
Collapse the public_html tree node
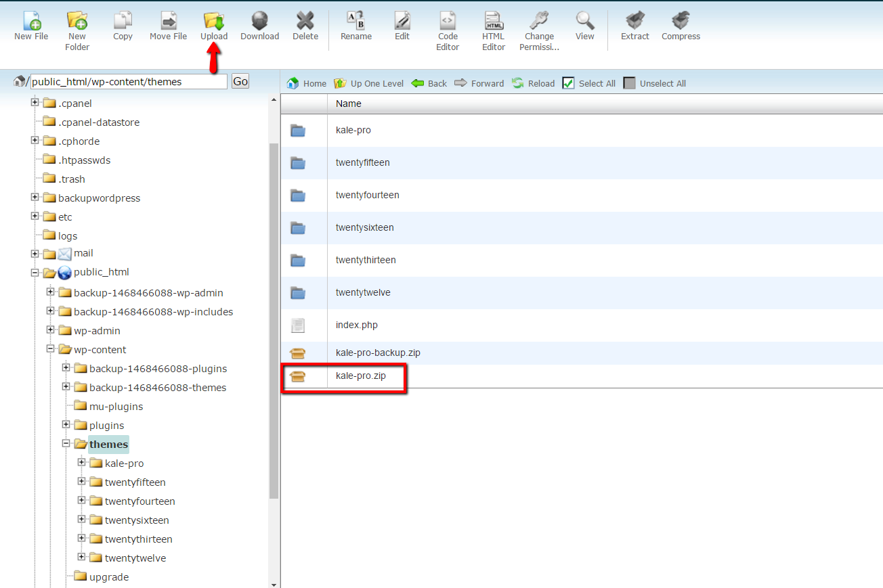[35, 273]
